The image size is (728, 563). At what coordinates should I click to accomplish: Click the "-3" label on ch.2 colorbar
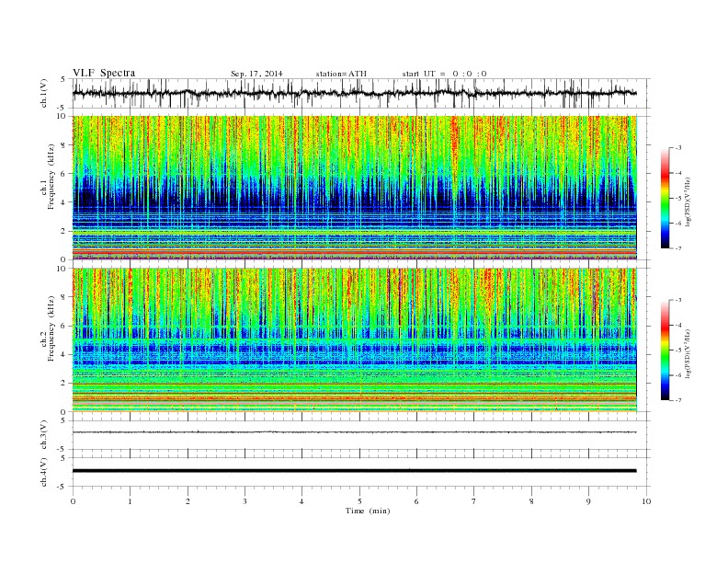pyautogui.click(x=678, y=300)
